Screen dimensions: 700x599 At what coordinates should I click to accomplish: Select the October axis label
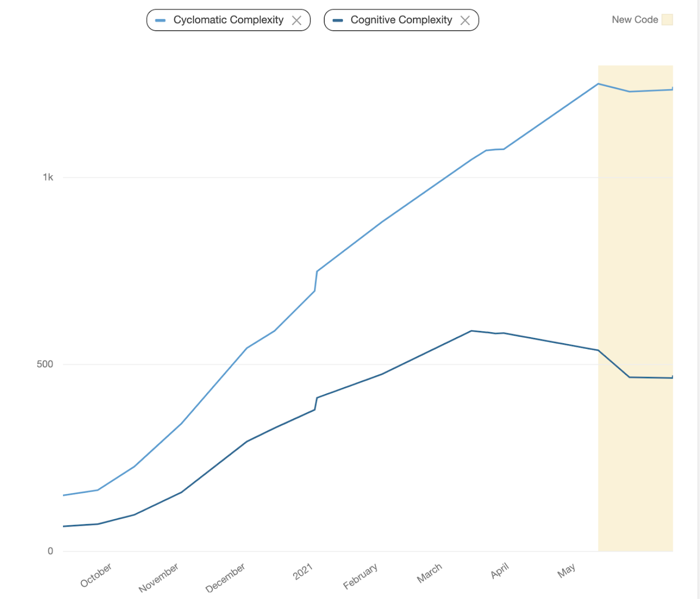[96, 575]
